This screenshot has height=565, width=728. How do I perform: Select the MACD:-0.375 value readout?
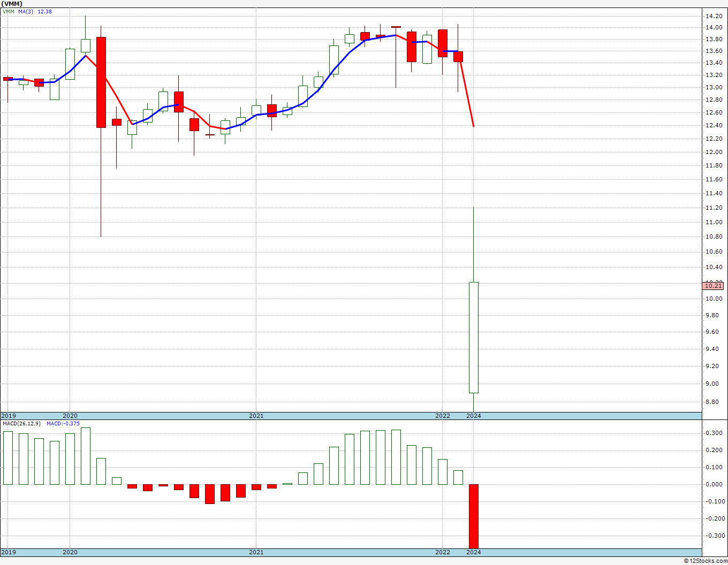click(63, 424)
